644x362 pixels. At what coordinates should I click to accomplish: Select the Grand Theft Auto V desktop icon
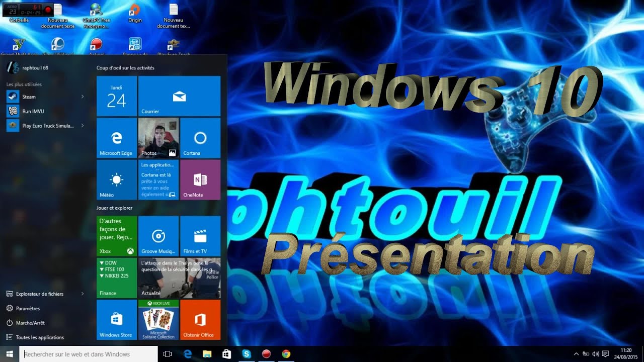19,47
